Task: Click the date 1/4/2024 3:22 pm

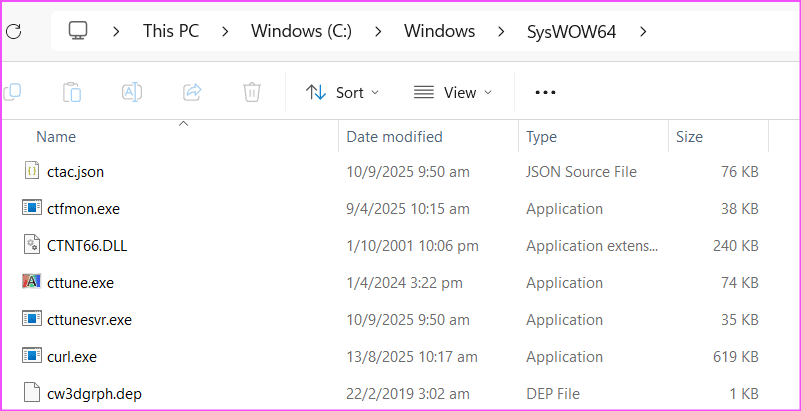Action: (404, 282)
